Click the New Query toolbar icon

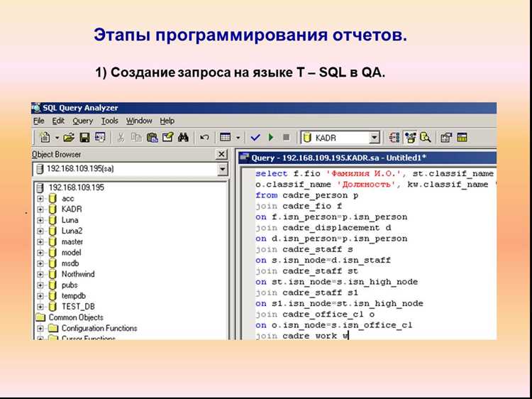[45, 138]
